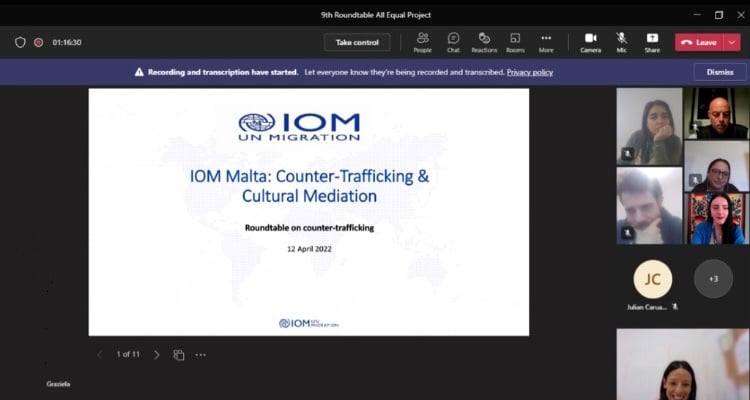Image resolution: width=750 pixels, height=400 pixels.
Task: Click the Julian Carua... participant name
Action: (647, 307)
